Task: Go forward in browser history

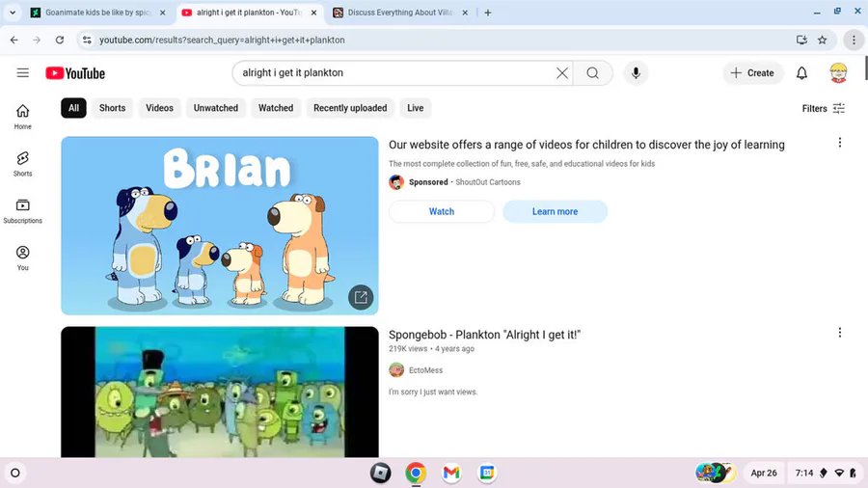Action: [x=37, y=40]
